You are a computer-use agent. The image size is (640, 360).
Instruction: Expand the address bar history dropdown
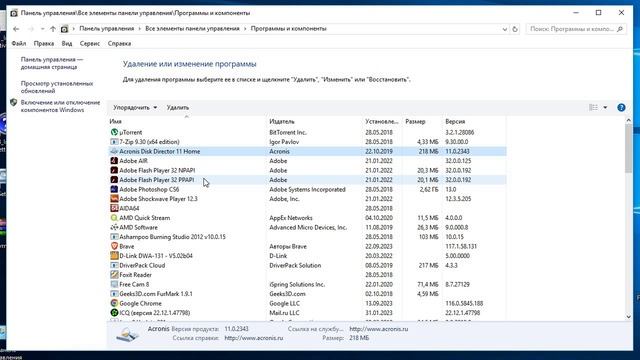tap(504, 29)
